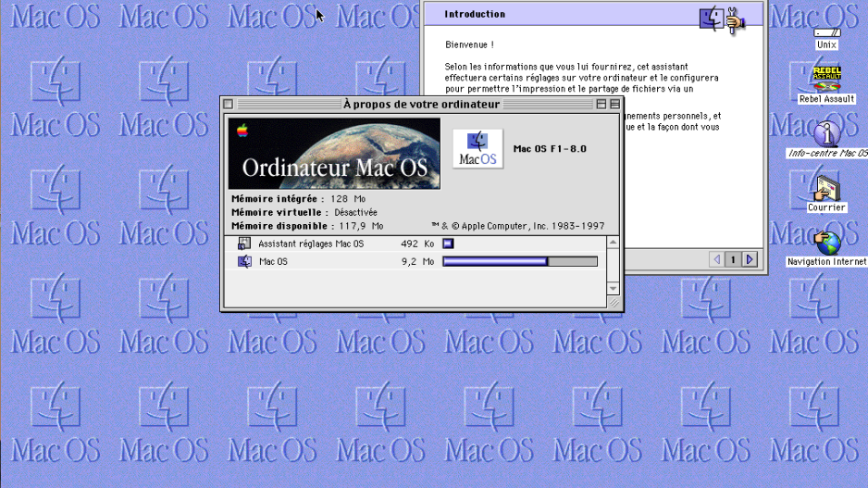Click the '9,2 Mo' size value
The image size is (868, 488).
pos(418,261)
